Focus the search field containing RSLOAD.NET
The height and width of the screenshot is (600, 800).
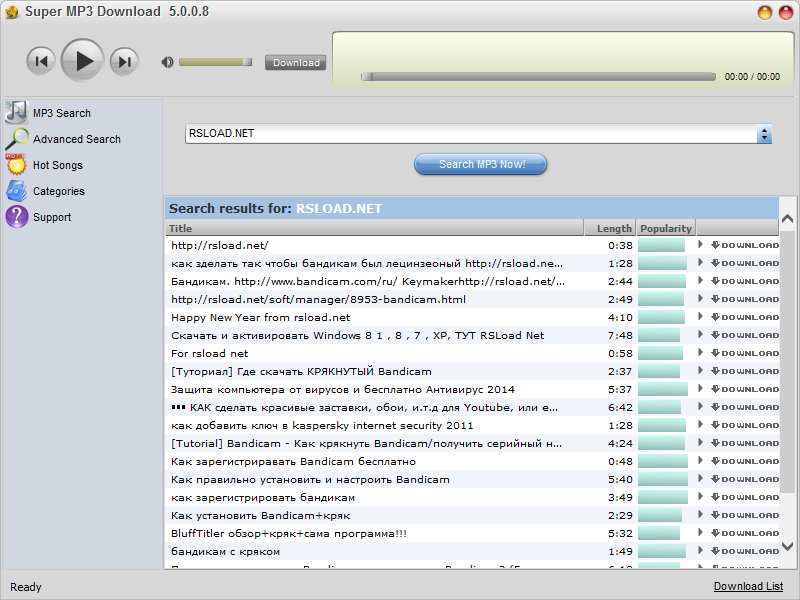[471, 134]
